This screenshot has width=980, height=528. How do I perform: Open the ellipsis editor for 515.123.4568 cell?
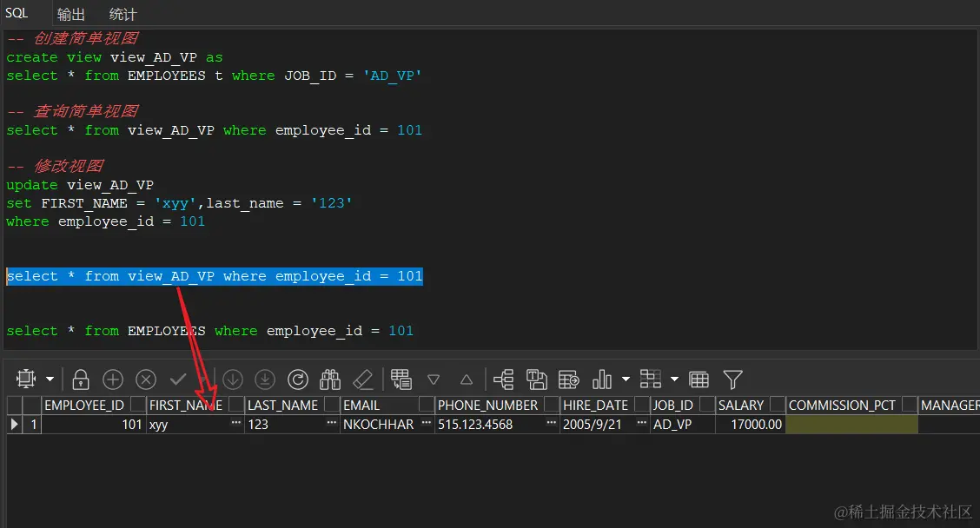point(551,423)
